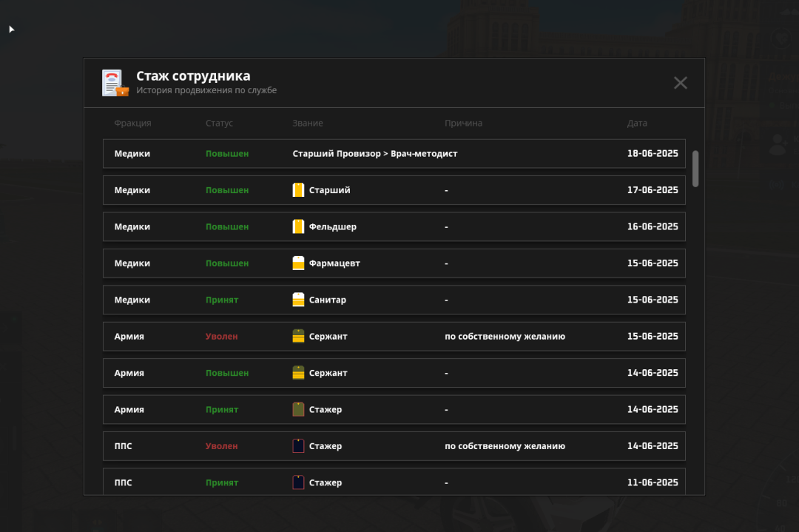Click the rank name Фельдшер
The height and width of the screenshot is (532, 799).
click(333, 226)
